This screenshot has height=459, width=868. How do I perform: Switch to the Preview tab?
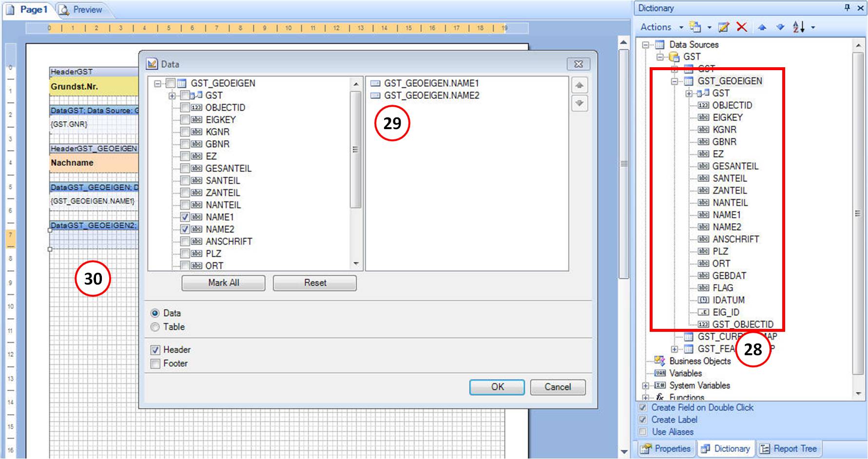click(81, 10)
